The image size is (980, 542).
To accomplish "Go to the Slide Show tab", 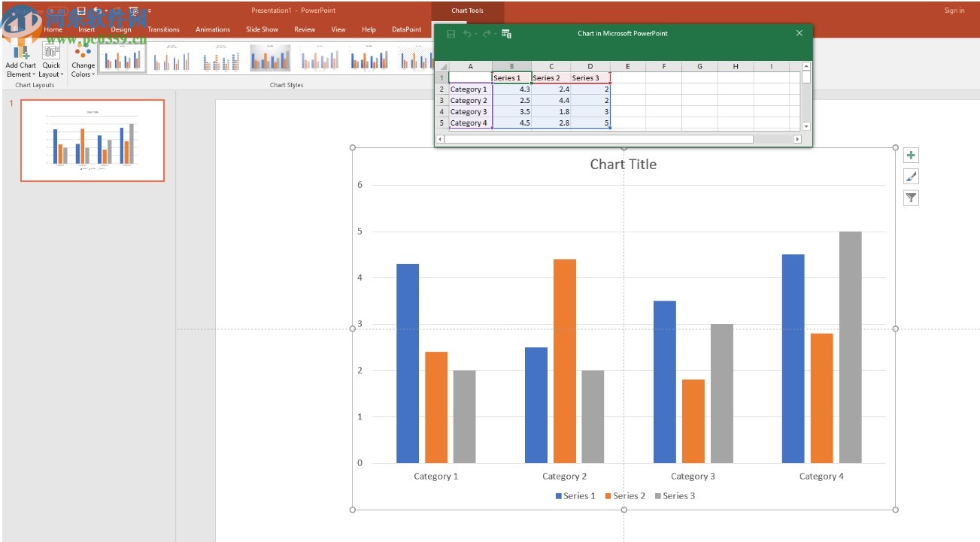I will click(262, 29).
